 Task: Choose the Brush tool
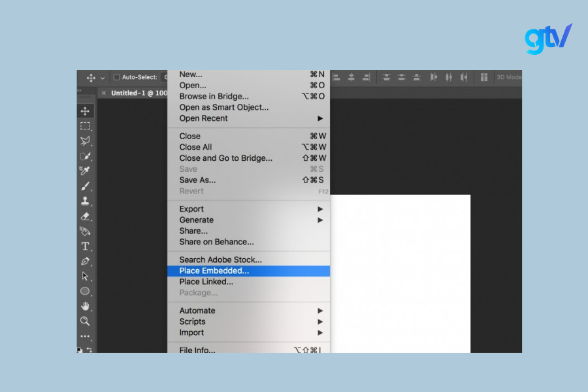[85, 186]
